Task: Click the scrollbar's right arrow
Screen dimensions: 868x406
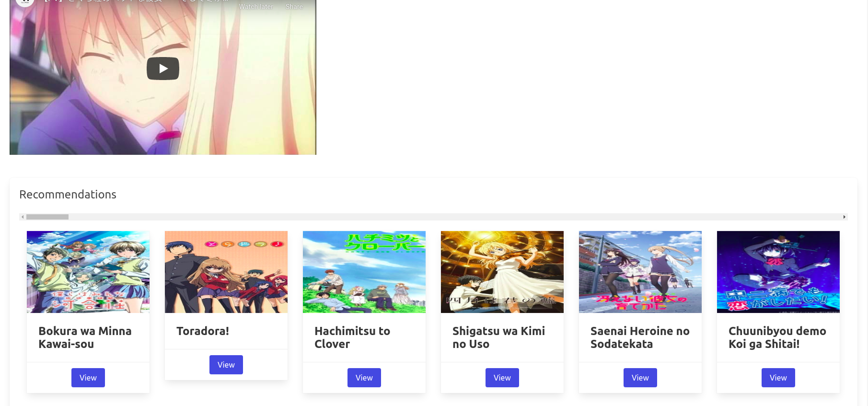Action: [845, 217]
